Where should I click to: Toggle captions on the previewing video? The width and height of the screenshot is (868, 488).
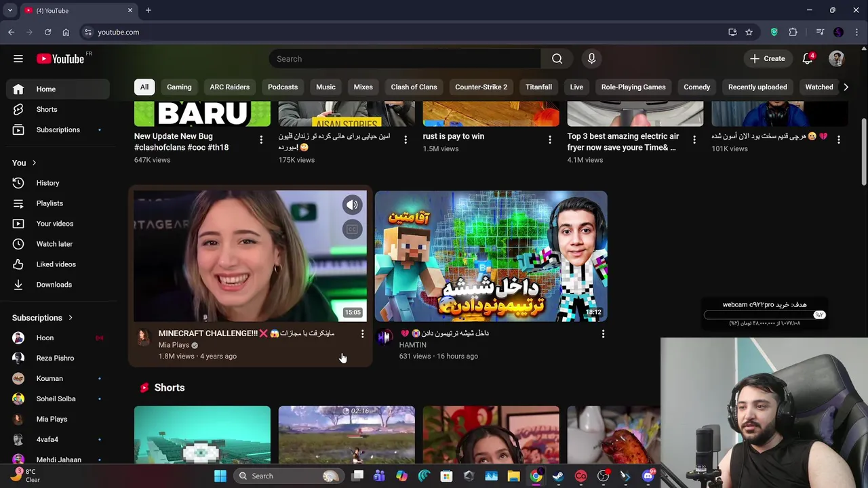[x=352, y=230]
